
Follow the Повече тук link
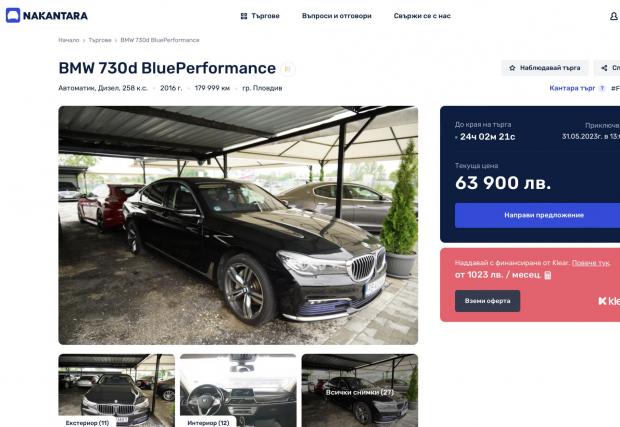[x=591, y=263]
